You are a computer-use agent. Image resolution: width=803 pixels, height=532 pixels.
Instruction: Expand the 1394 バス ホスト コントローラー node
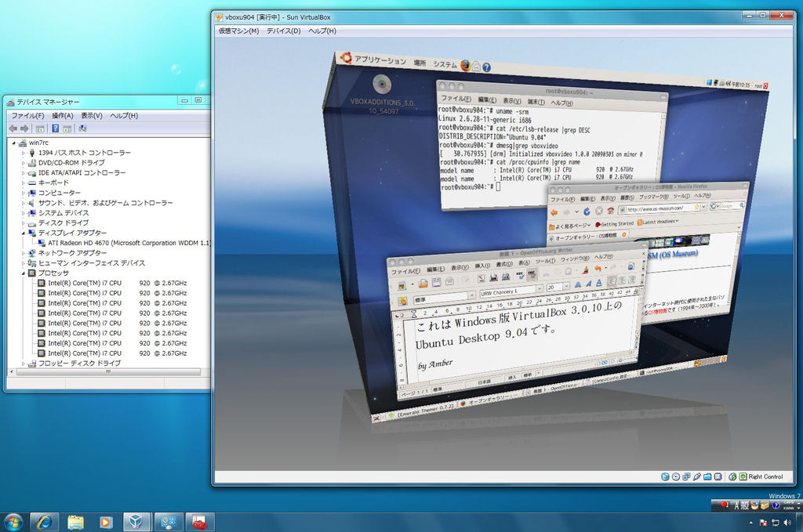coord(23,153)
